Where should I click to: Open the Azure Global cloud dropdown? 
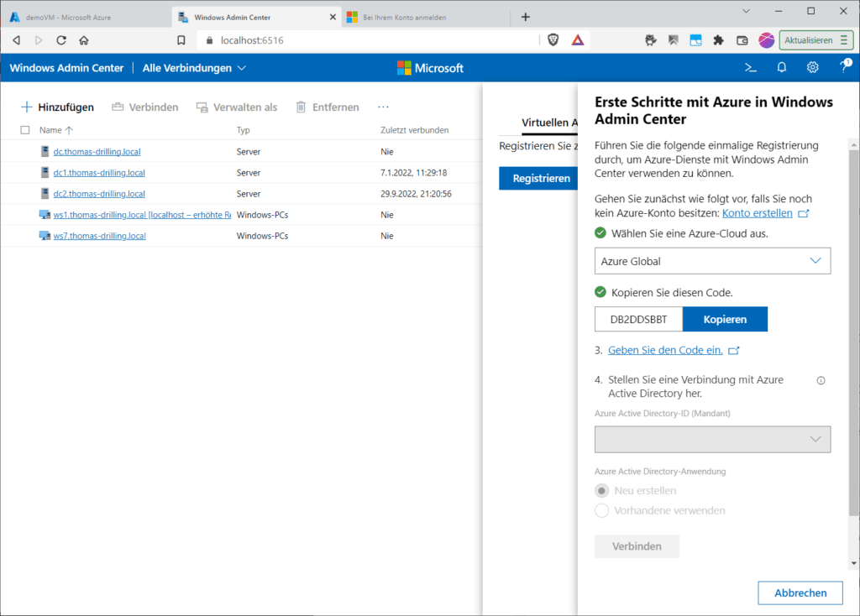712,261
